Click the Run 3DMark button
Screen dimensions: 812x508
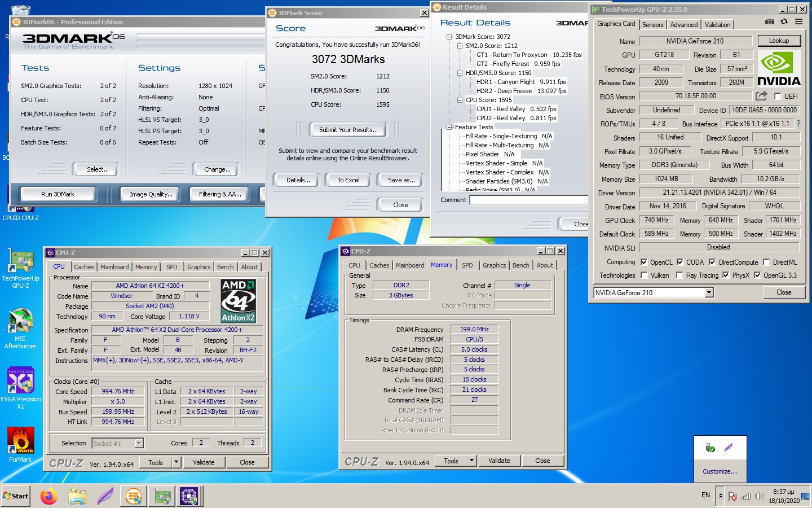click(58, 194)
